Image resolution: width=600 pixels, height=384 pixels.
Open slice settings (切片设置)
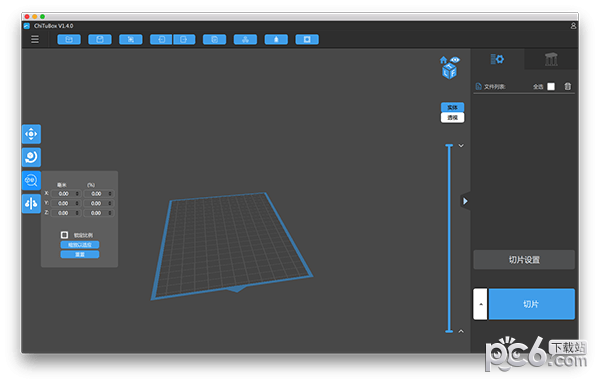point(524,260)
